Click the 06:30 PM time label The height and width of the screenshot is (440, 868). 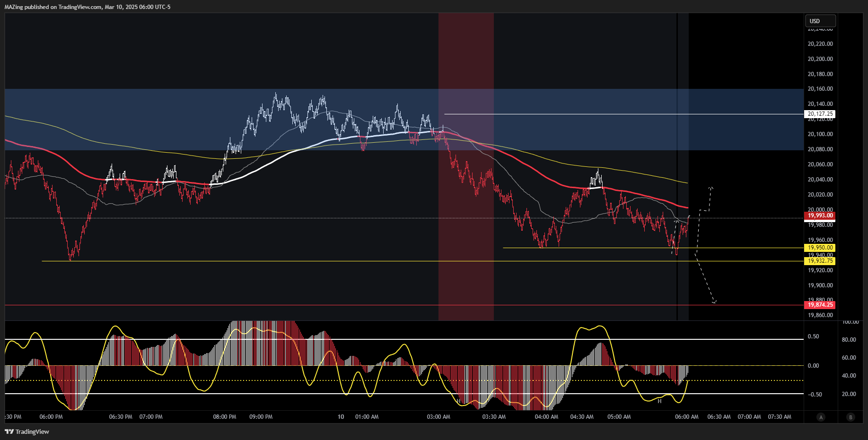[x=121, y=417]
